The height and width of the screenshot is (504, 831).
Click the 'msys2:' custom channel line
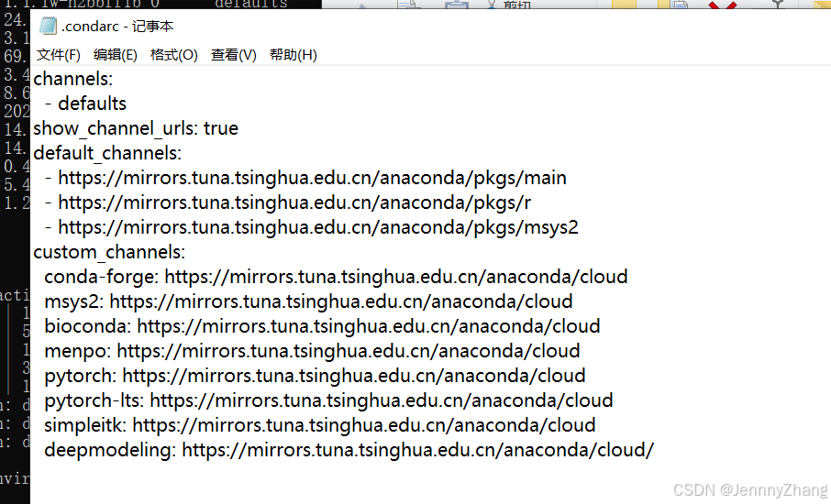pos(308,301)
